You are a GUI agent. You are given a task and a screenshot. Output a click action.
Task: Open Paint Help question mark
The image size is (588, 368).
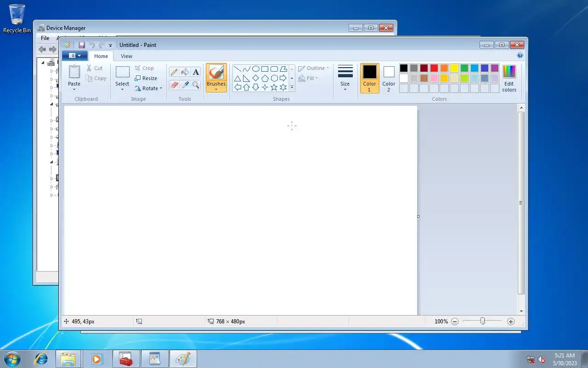click(520, 56)
